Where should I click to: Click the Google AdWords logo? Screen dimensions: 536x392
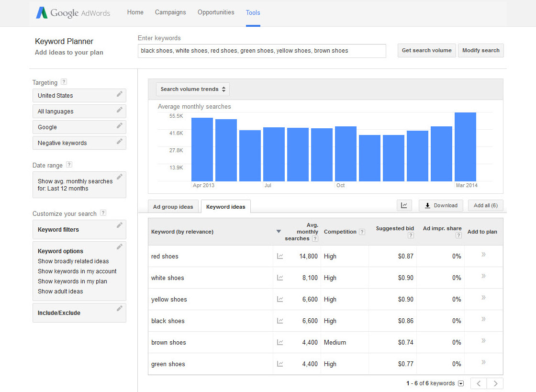pyautogui.click(x=73, y=13)
